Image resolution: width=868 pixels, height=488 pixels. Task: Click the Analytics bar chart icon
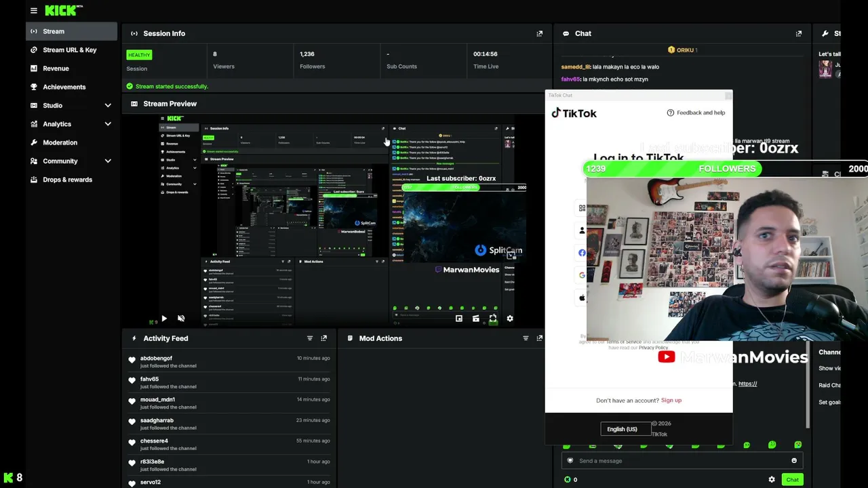pyautogui.click(x=34, y=124)
